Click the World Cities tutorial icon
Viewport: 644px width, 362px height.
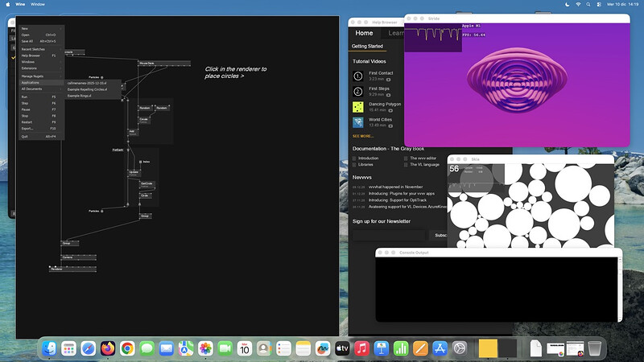(x=357, y=122)
